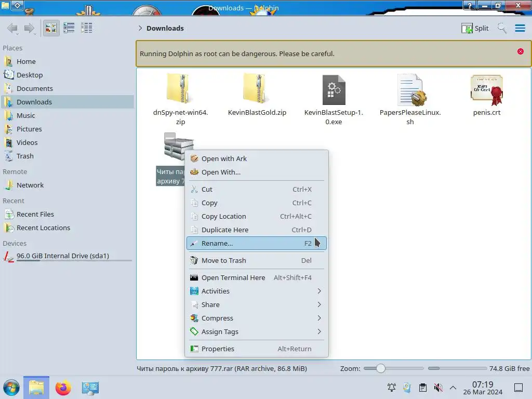Switch to Details view mode
This screenshot has width=532, height=399.
pos(87,28)
